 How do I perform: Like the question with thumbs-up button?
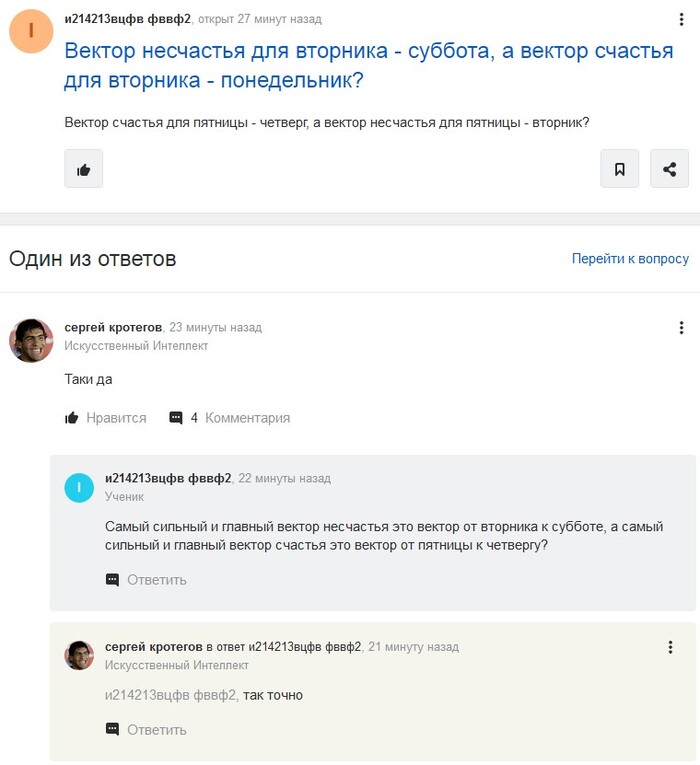tap(84, 169)
